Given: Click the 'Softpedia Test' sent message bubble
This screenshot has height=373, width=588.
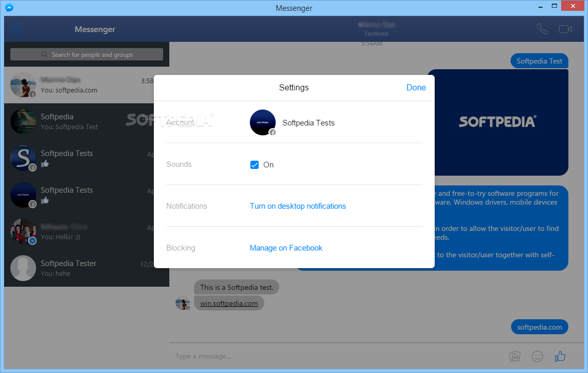Looking at the screenshot, I should tap(539, 61).
